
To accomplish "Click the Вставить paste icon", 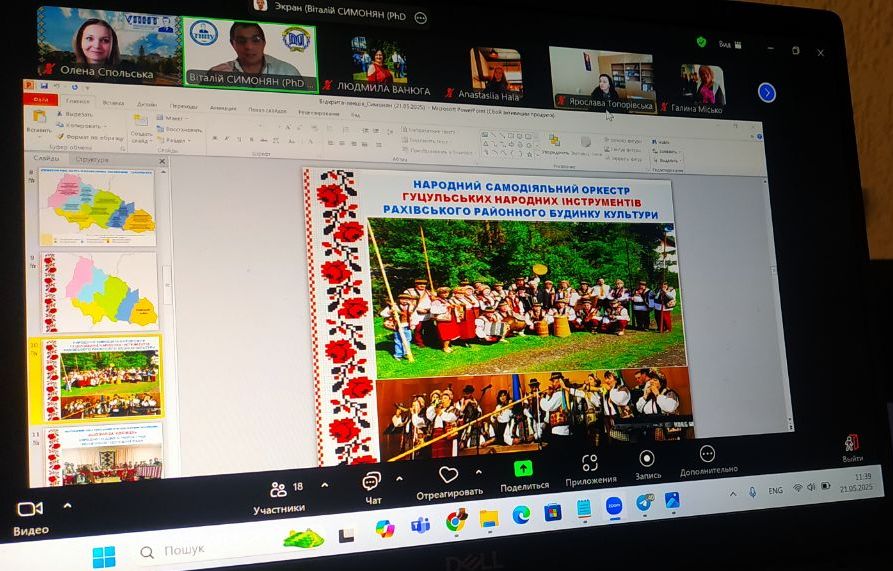I will click(x=39, y=117).
